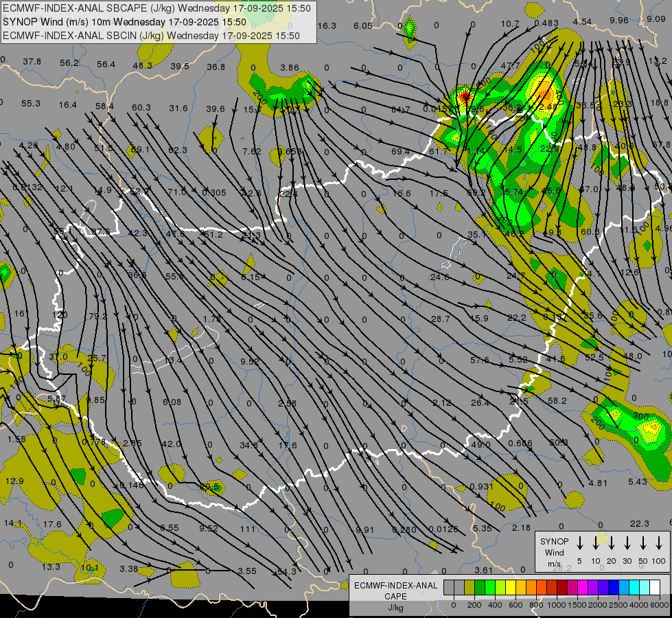Viewport: 672px width, 618px height.
Task: Click the SYNOP Wind m/s legend label
Action: (x=554, y=553)
